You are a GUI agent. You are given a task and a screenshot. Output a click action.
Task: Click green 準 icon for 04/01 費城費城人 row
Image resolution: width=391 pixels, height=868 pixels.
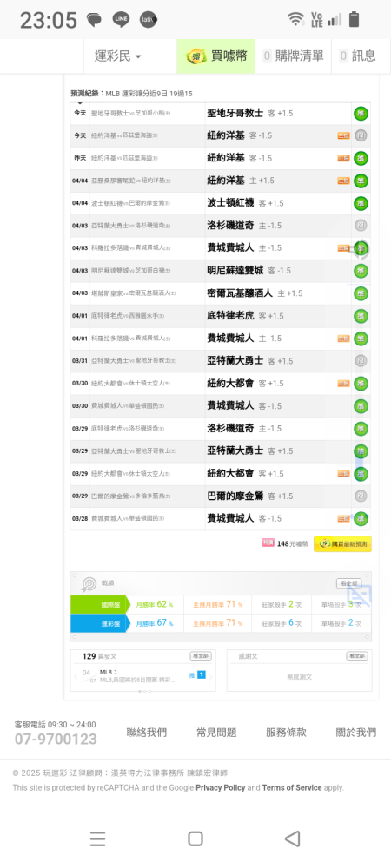(361, 339)
